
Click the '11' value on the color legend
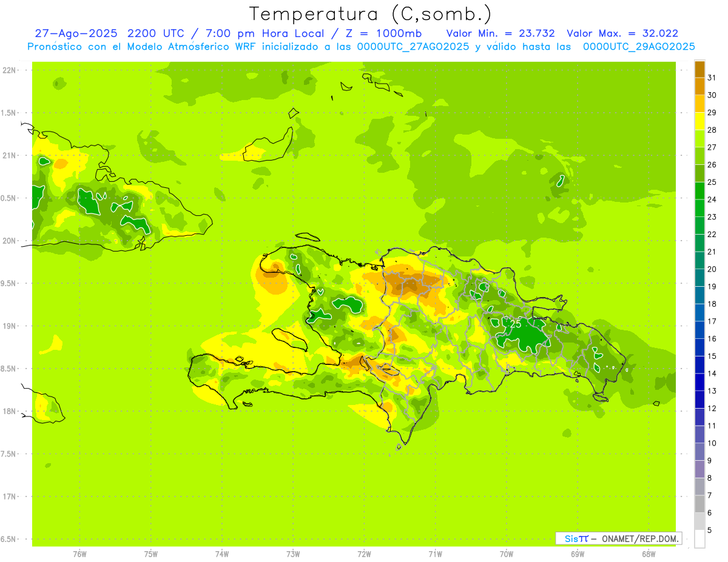(x=712, y=426)
